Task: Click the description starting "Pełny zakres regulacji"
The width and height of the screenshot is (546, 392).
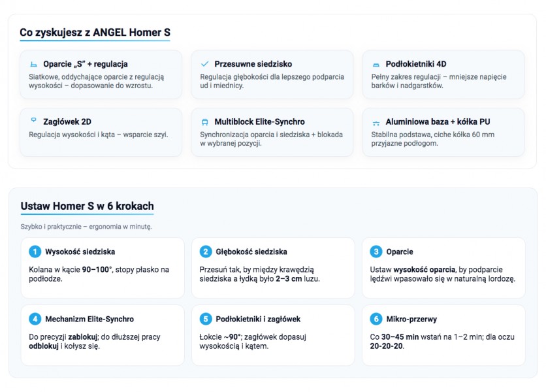Action: click(x=439, y=81)
